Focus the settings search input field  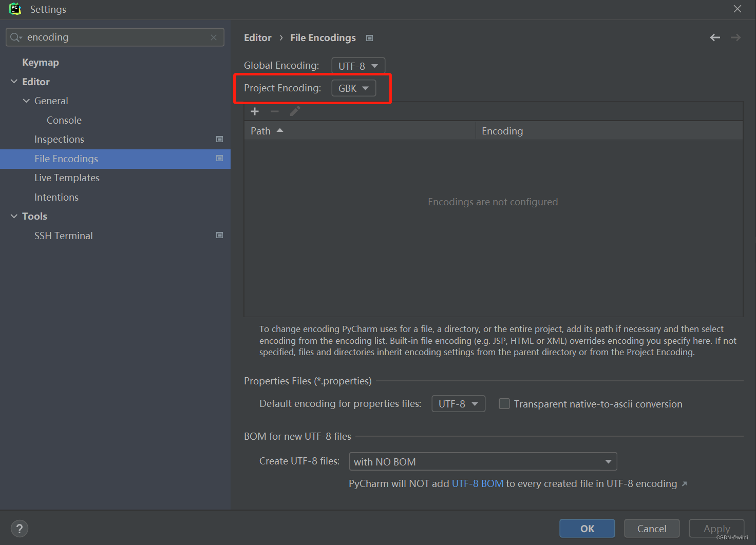click(115, 37)
